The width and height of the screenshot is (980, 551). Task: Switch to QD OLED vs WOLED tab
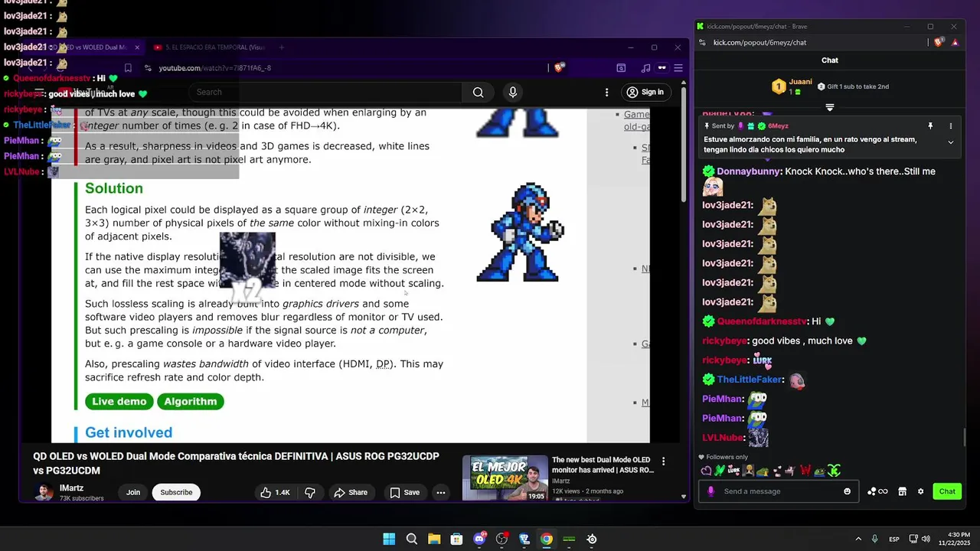click(x=84, y=47)
